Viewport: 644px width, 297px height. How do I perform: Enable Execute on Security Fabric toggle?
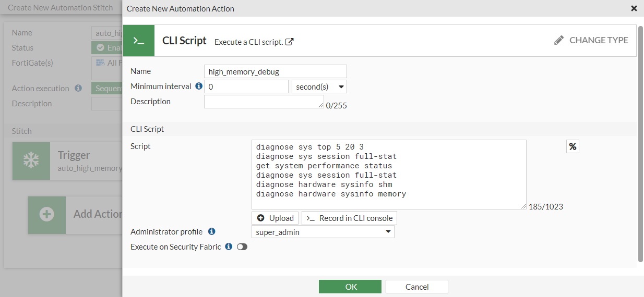242,247
